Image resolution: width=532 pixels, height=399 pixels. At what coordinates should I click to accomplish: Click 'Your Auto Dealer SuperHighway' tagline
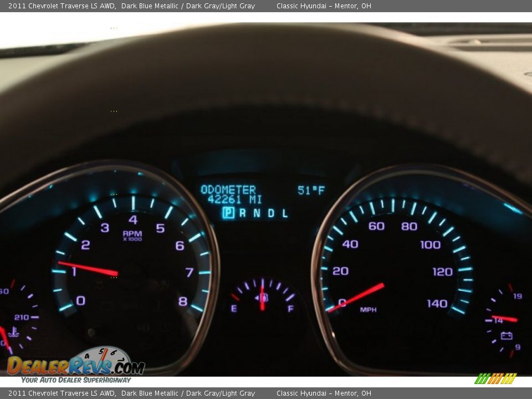click(76, 380)
